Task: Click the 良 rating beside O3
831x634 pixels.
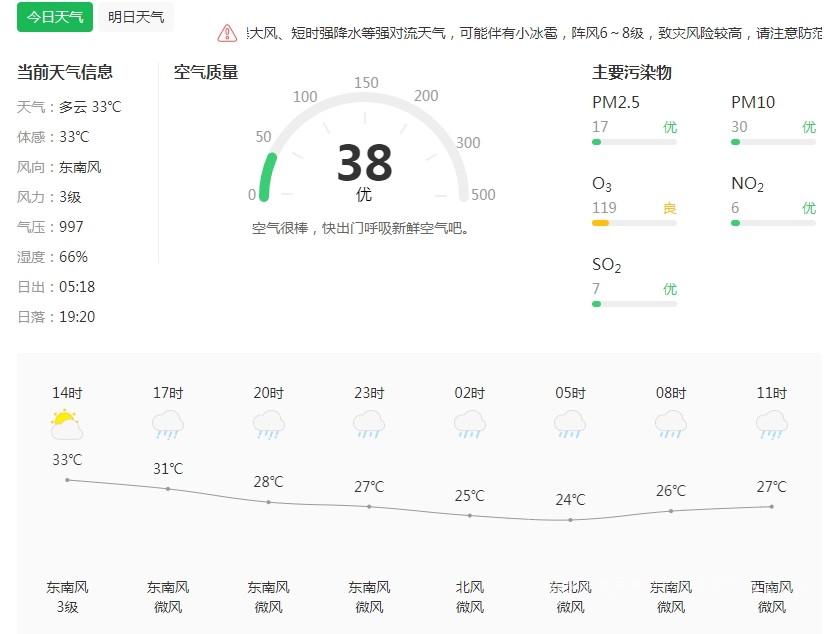Action: tap(670, 208)
